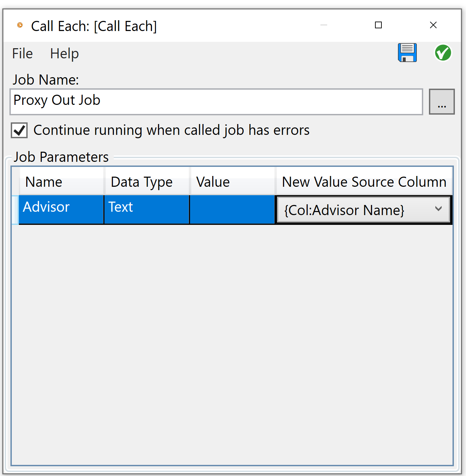Click inside the Proxy Out Job name field
Image resolution: width=466 pixels, height=476 pixels.
click(216, 101)
